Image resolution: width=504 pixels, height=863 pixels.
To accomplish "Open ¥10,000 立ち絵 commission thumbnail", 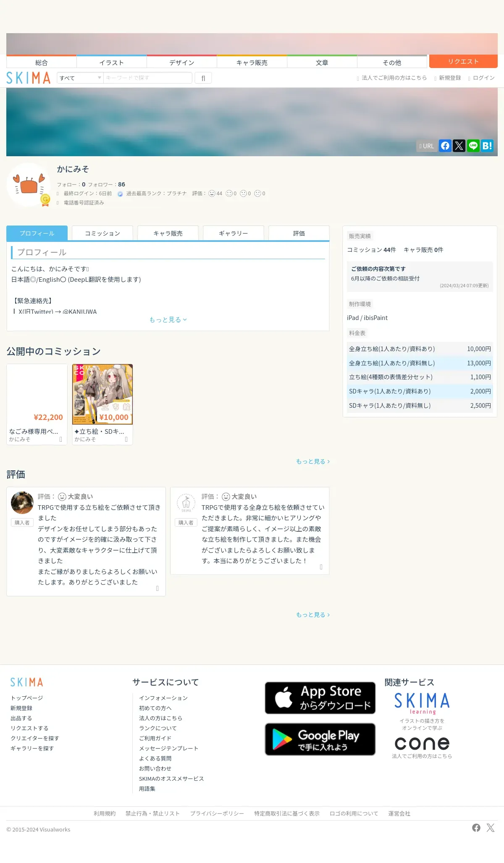I will (x=102, y=394).
